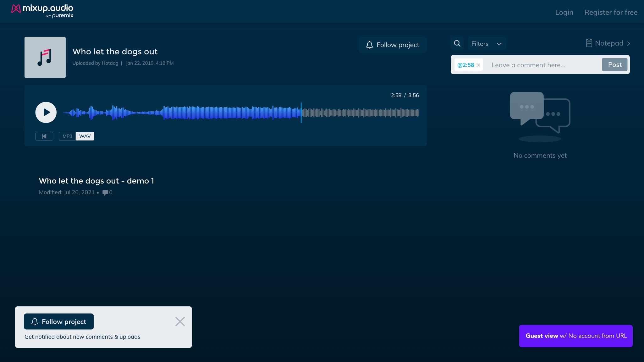Click Register for free link
This screenshot has width=644, height=362.
coord(611,12)
